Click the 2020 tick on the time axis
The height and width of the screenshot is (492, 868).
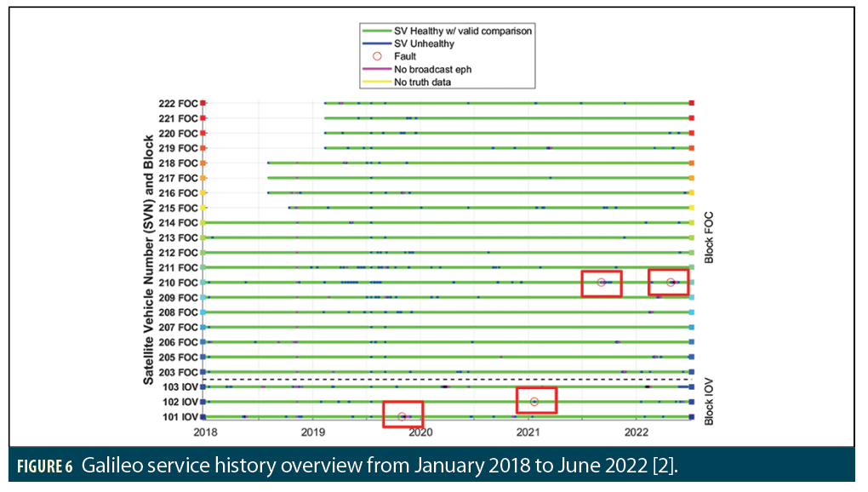[x=420, y=432]
